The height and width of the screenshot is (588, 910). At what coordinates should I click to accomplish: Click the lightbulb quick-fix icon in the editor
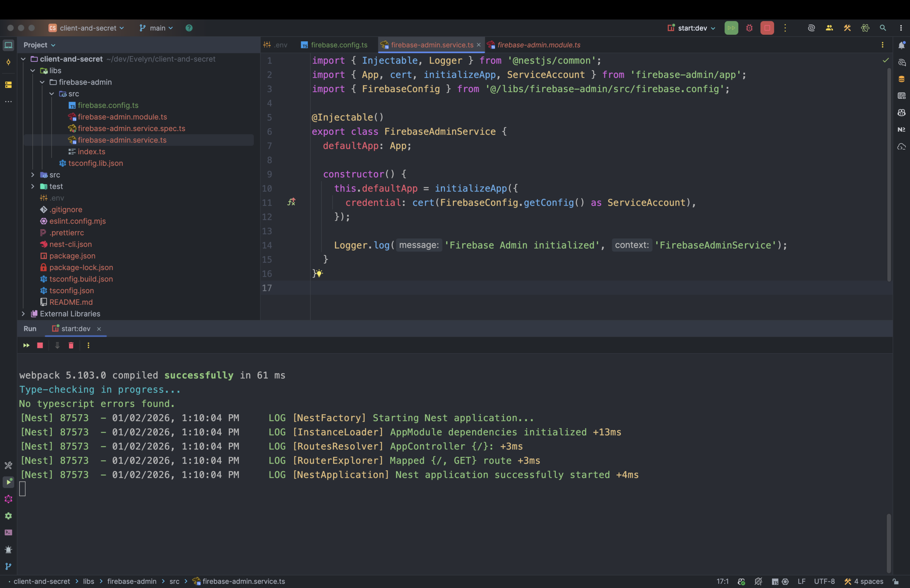pos(319,273)
